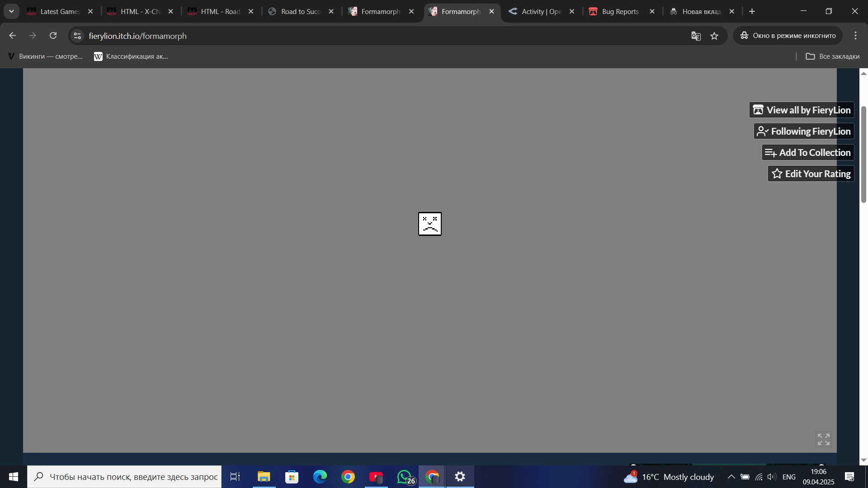
Task: Click Edit Your Rating button
Action: 811,174
